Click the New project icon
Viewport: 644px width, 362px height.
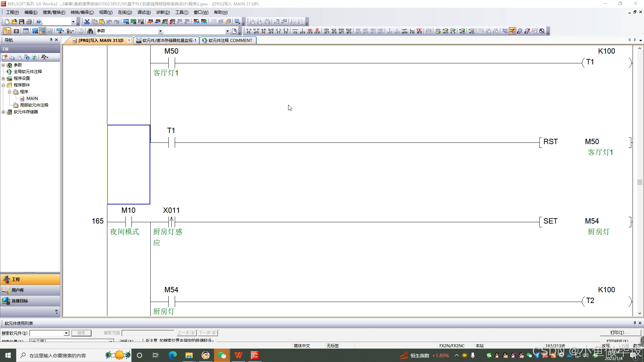[x=7, y=22]
